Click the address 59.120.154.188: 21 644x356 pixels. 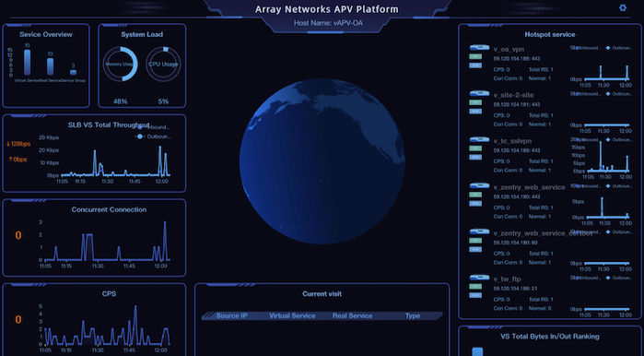point(515,289)
